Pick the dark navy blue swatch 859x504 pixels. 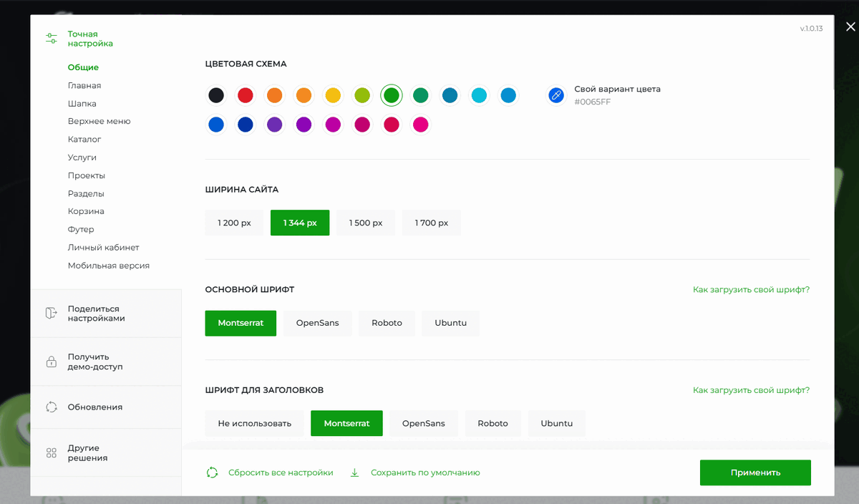[246, 125]
